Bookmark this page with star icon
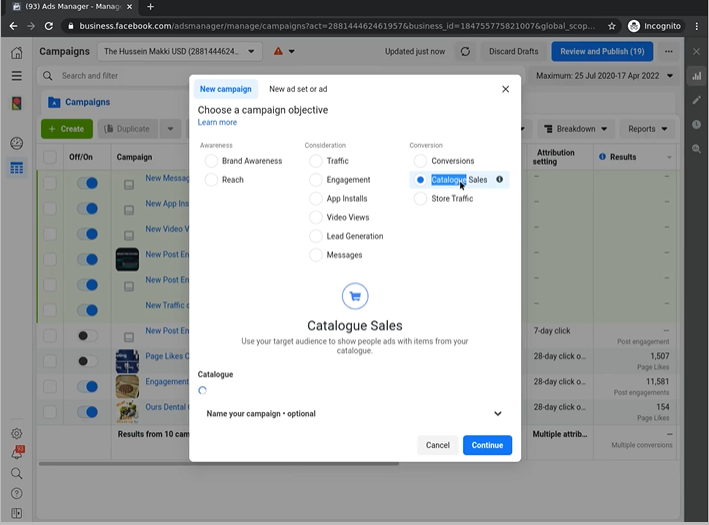This screenshot has height=525, width=709. 612,26
